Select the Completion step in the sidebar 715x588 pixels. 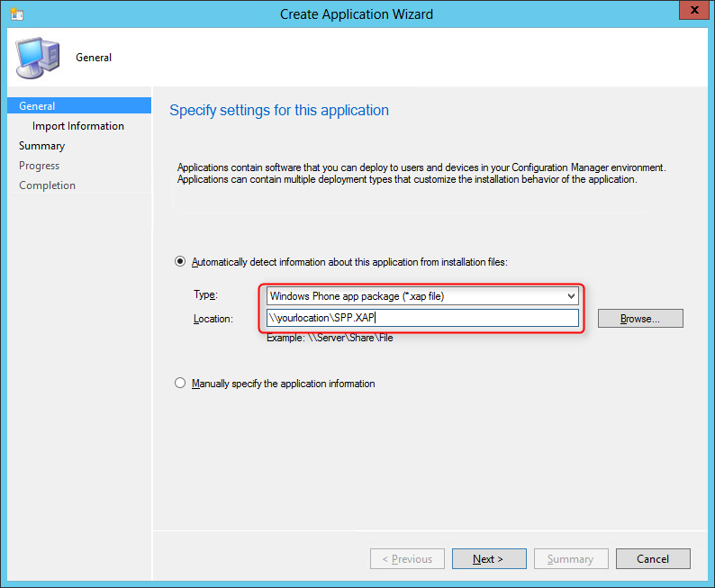[48, 185]
